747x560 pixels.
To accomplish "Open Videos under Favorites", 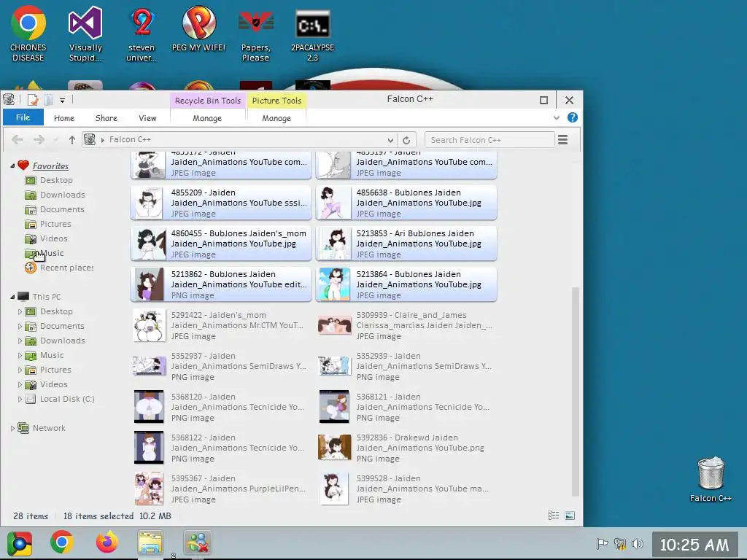I will tap(53, 238).
